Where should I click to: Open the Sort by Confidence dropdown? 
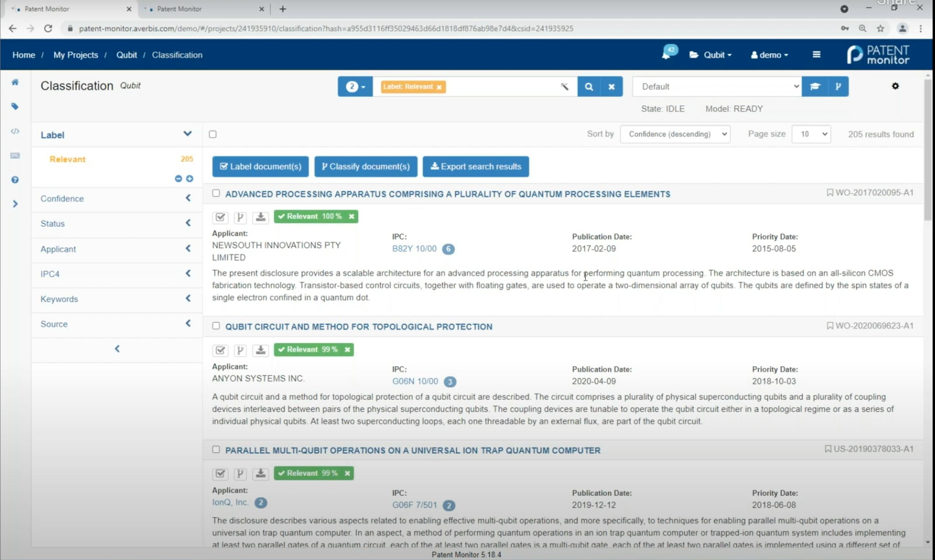[675, 134]
